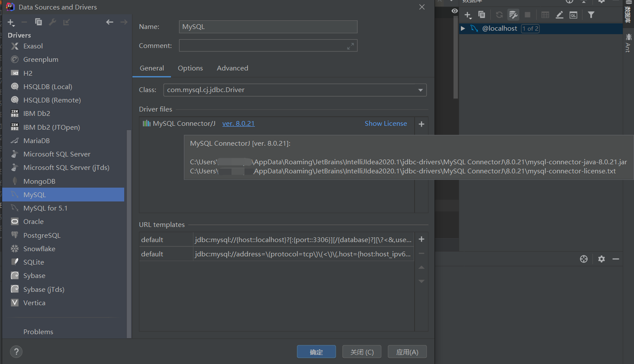Click the Duplicate icon in the Database panel toolbar

(482, 15)
